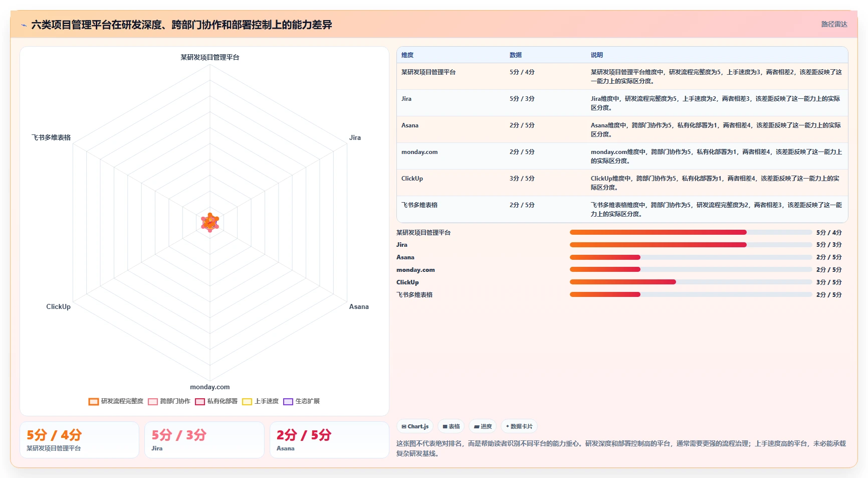Toggle the 上手速度 legend entry
This screenshot has height=478, width=868.
[260, 401]
